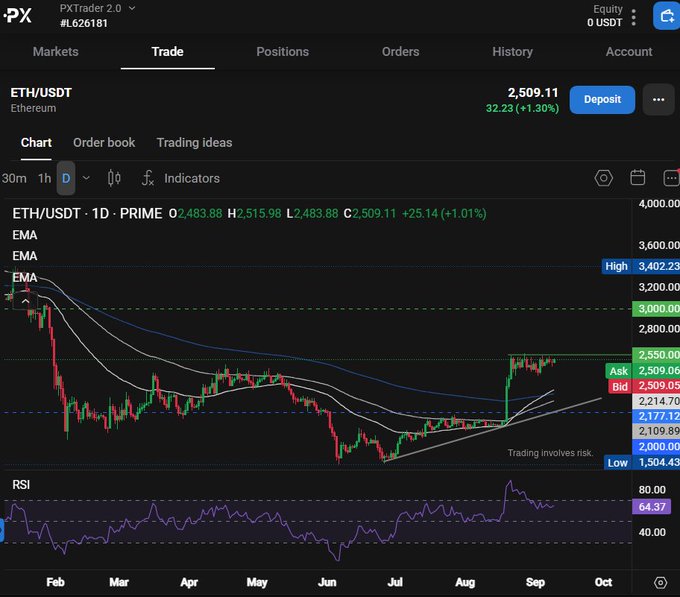Screen dimensions: 680x597
Task: Click the 32.23 (+1.30%) change value
Action: [x=522, y=108]
